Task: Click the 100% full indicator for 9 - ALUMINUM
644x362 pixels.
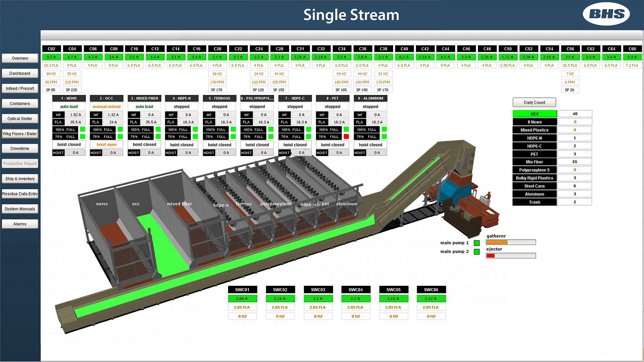Action: (x=384, y=130)
